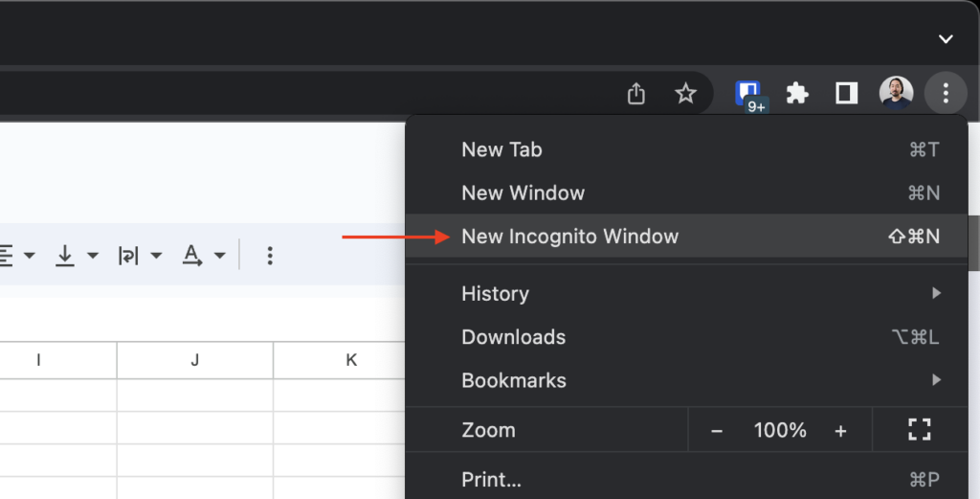Expand the History submenu
980x499 pixels.
tap(495, 294)
